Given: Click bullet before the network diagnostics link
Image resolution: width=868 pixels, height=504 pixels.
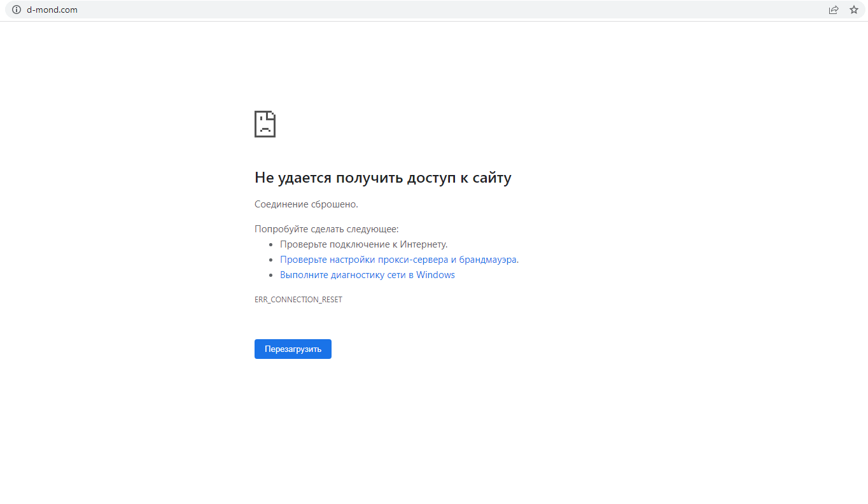Looking at the screenshot, I should (x=271, y=276).
